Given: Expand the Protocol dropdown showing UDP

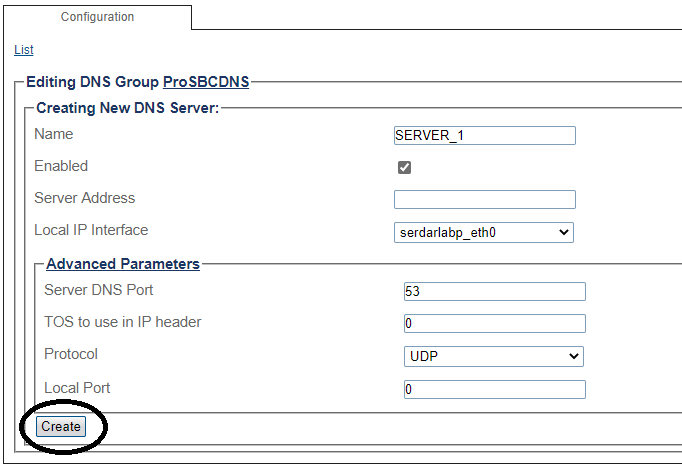Looking at the screenshot, I should pyautogui.click(x=493, y=356).
